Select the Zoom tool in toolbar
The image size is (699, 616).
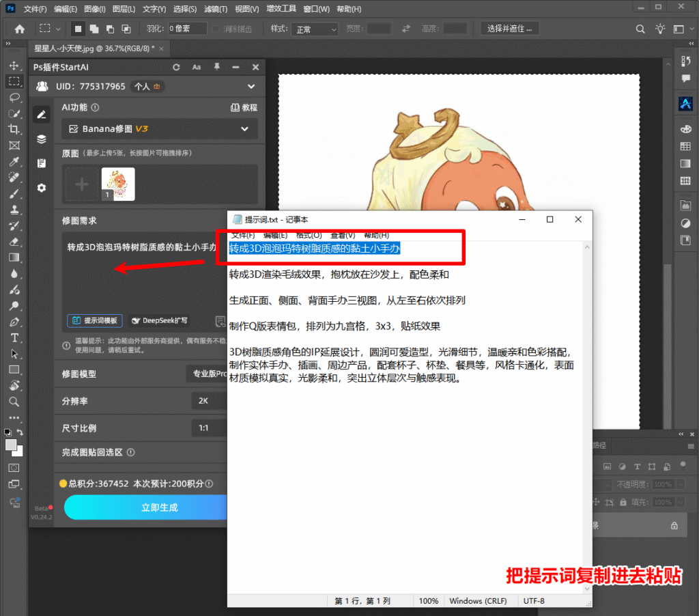coord(14,402)
